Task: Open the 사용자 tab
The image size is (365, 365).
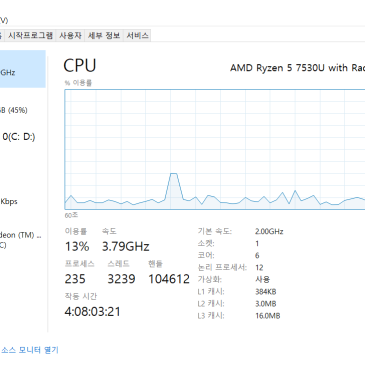Action: 70,35
